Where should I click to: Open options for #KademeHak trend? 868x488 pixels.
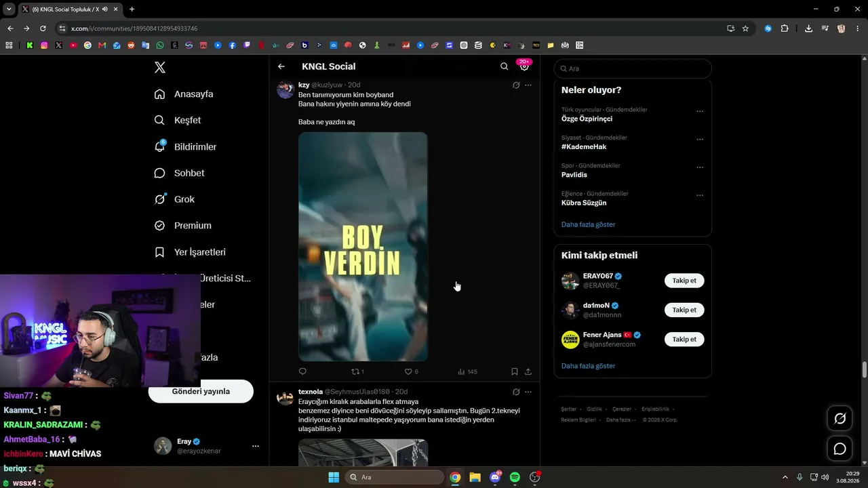(x=700, y=139)
